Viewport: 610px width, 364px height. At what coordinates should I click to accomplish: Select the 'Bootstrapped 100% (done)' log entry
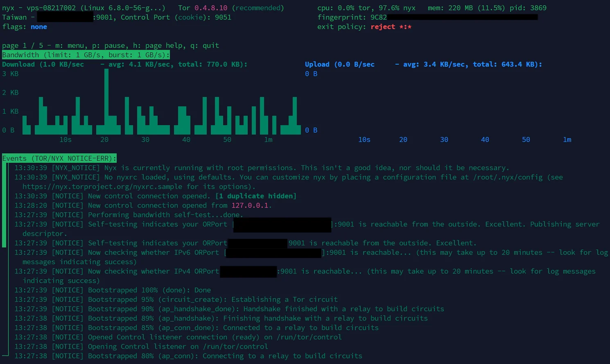(x=149, y=290)
